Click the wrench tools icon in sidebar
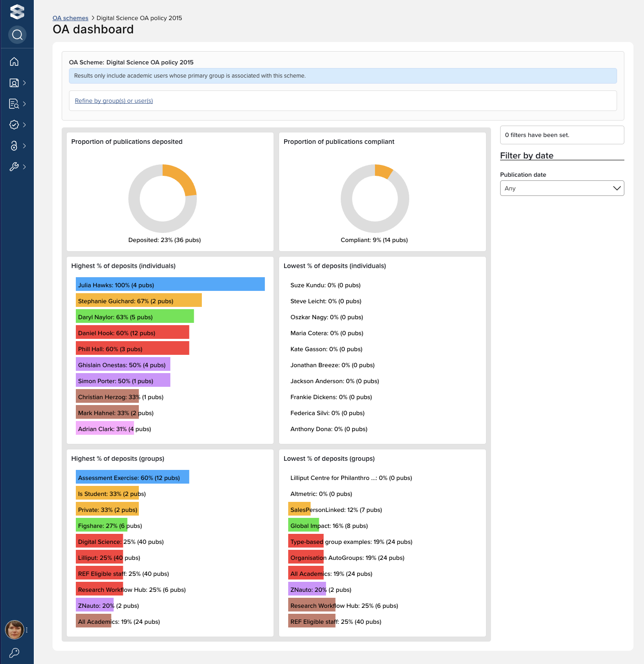 pyautogui.click(x=14, y=167)
